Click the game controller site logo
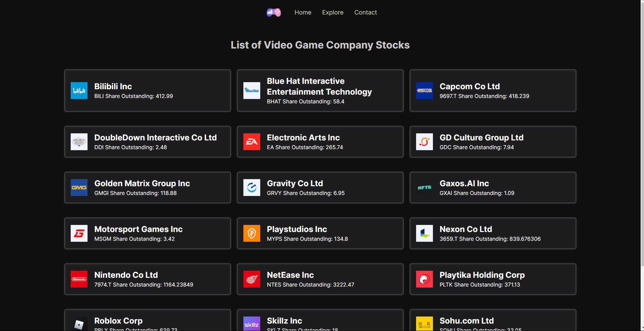This screenshot has width=644, height=331. 274,12
